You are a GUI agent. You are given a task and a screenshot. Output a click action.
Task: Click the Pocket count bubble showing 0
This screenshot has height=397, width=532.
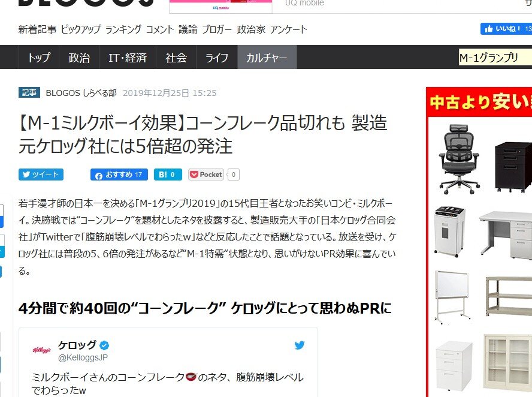234,175
